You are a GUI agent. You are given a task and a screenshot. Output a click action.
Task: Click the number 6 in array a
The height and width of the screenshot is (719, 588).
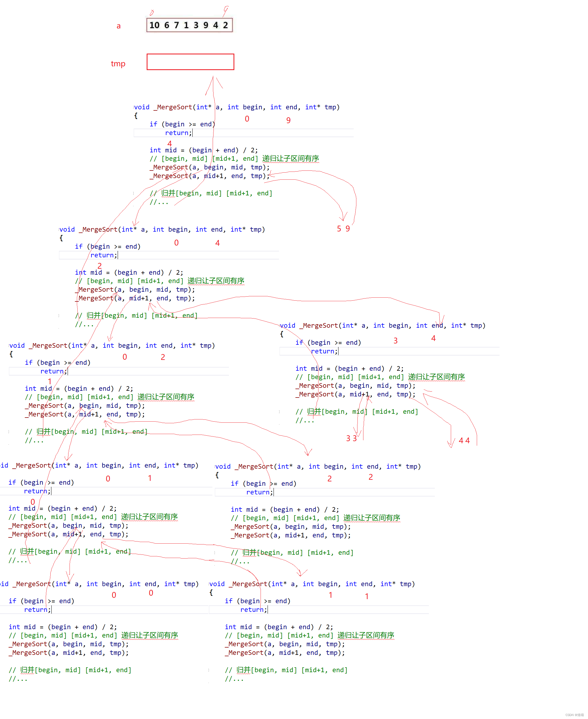click(x=167, y=25)
